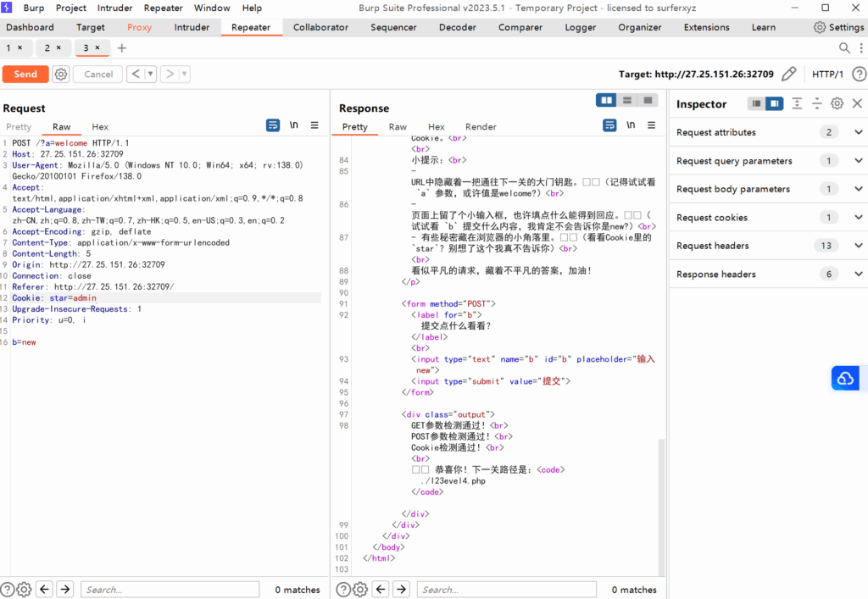868x599 pixels.
Task: Open the Burp menu
Action: (x=34, y=8)
